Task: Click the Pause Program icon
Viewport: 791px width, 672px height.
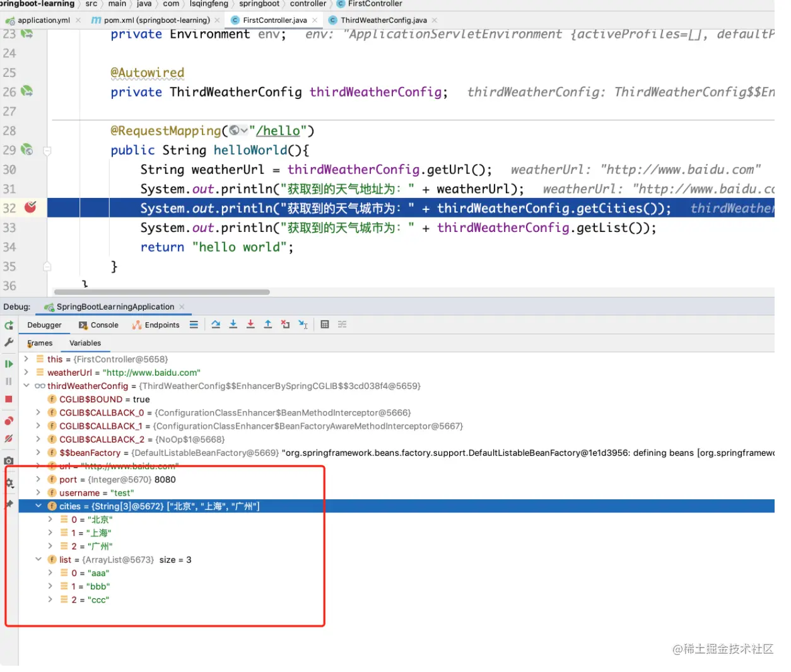Action: 9,381
